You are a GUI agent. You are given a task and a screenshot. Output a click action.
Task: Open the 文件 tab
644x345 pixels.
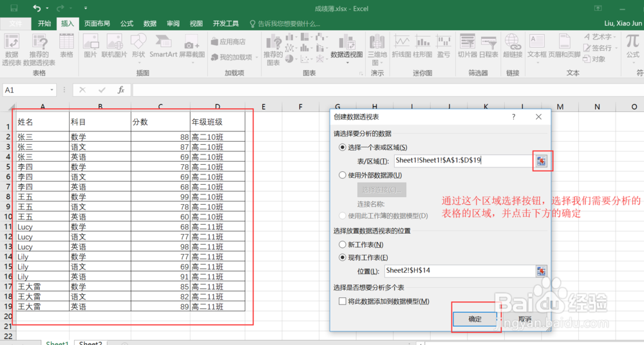point(15,23)
